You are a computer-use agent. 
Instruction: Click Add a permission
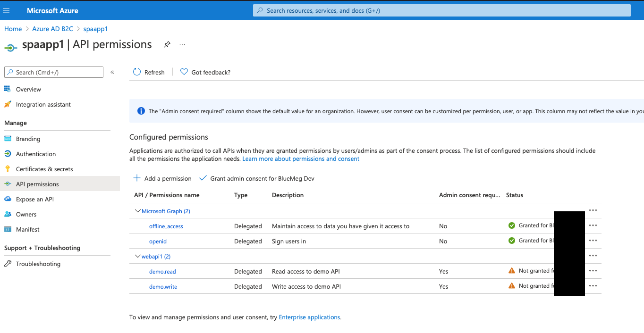[x=162, y=178]
